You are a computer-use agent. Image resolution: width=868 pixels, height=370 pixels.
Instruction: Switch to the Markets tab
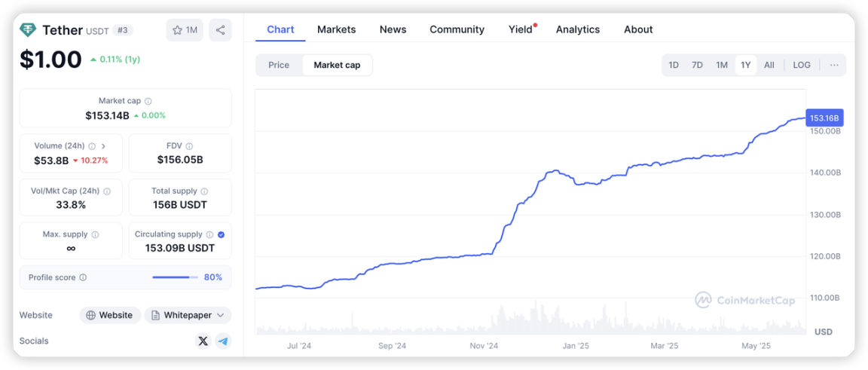click(x=337, y=30)
